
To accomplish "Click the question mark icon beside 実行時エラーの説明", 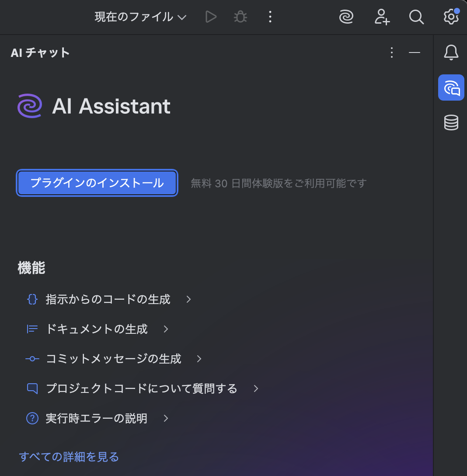I will [32, 418].
